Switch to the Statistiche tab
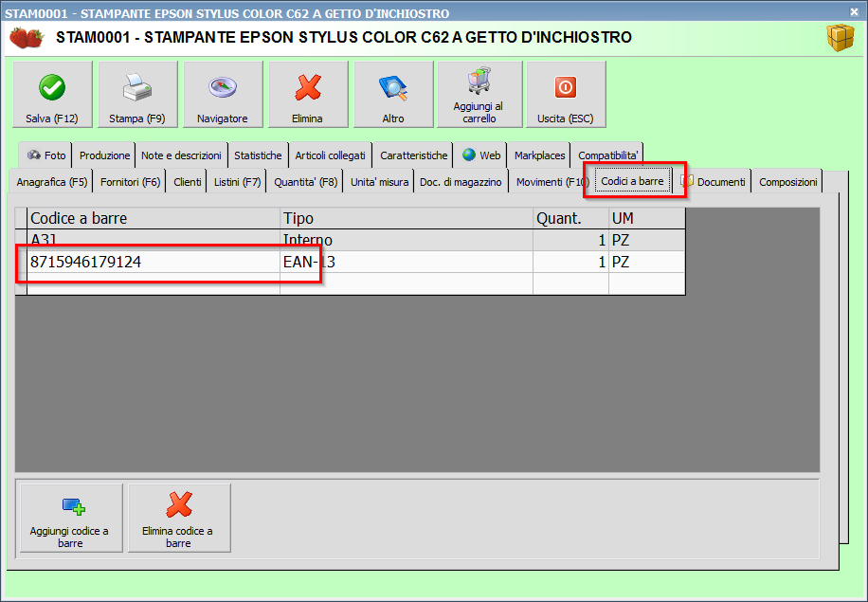 coord(258,155)
